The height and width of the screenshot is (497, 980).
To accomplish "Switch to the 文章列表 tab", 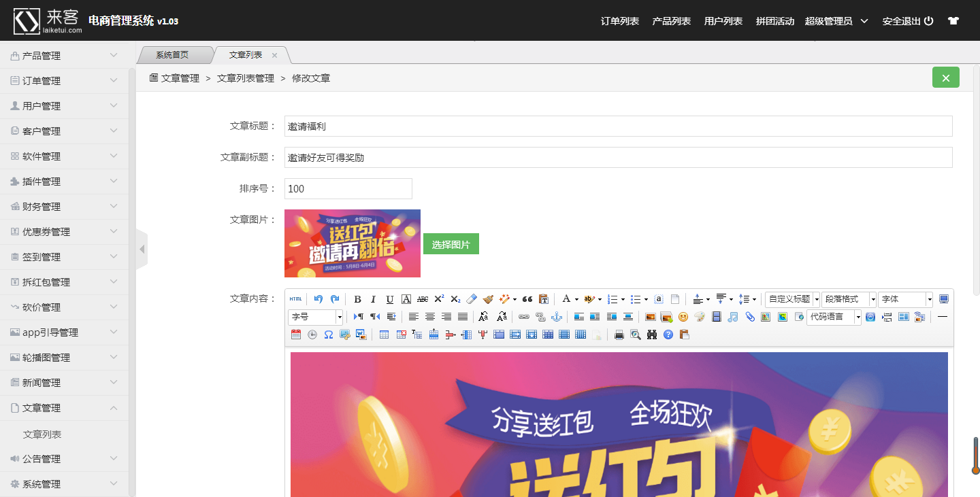I will tap(246, 55).
